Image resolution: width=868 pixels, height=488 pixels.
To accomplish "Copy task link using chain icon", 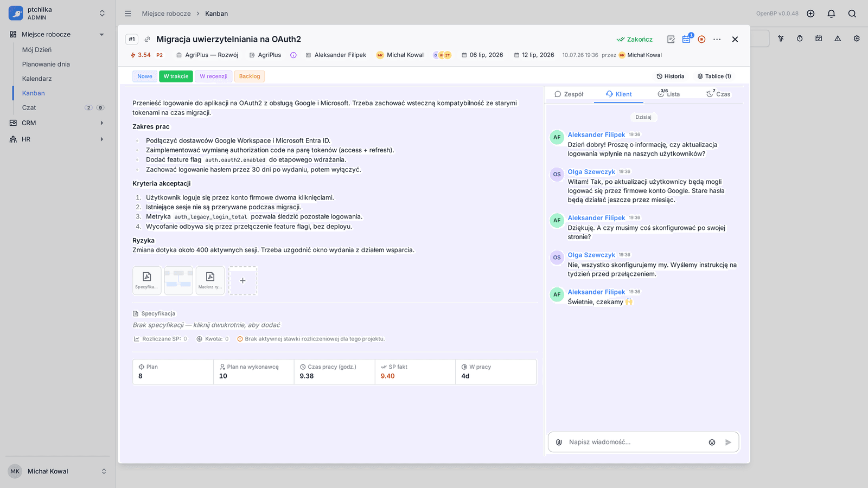I will 147,39.
